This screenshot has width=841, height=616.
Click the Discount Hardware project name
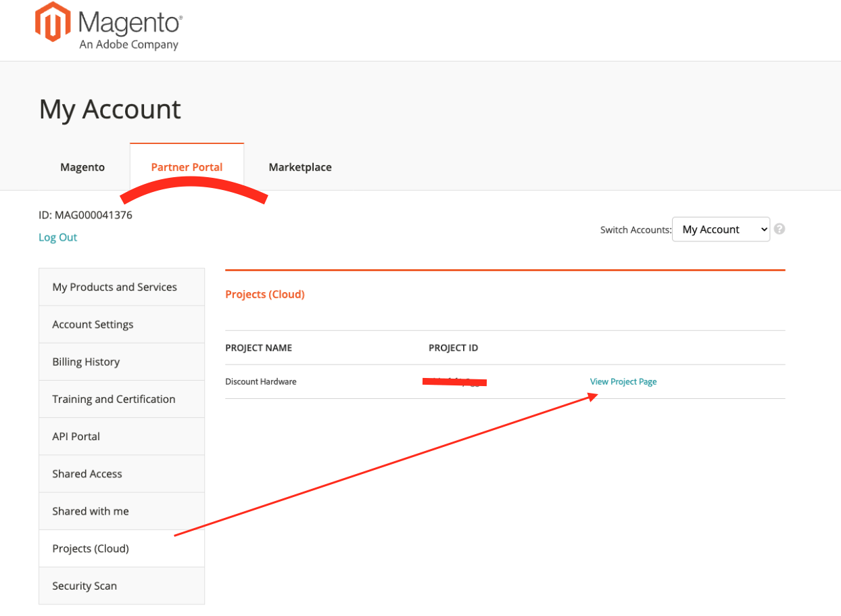point(261,381)
